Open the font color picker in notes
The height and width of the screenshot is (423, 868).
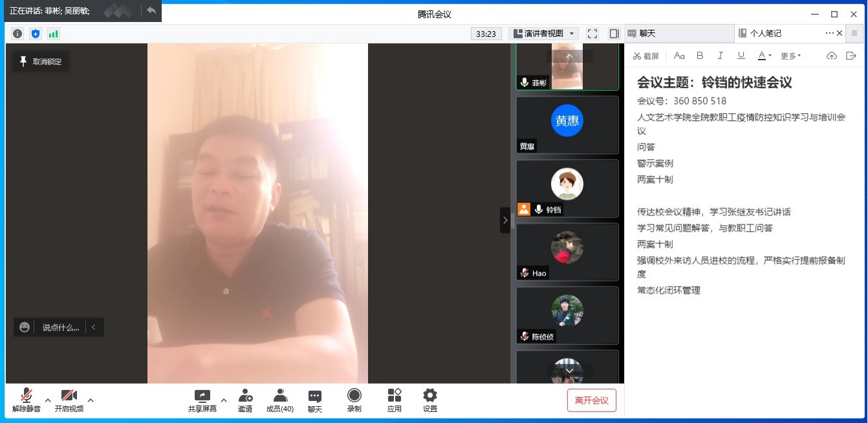(764, 56)
